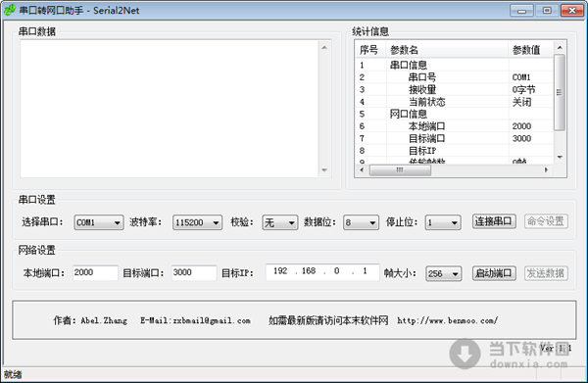
Task: Close the Serial2Net window
Action: 572,11
